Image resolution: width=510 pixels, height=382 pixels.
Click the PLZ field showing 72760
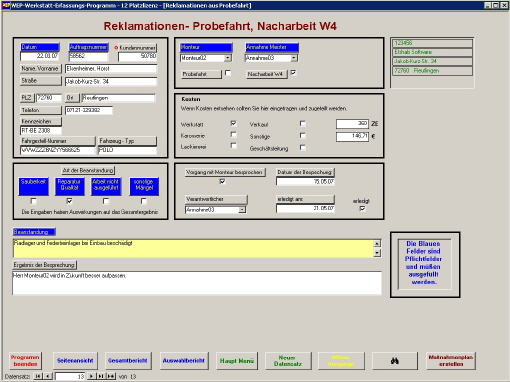[x=49, y=98]
